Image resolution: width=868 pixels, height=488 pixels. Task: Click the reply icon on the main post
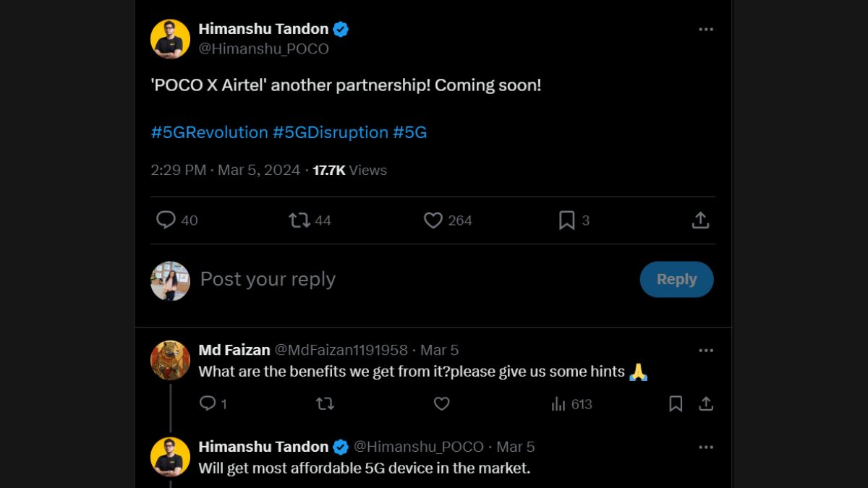pyautogui.click(x=166, y=220)
